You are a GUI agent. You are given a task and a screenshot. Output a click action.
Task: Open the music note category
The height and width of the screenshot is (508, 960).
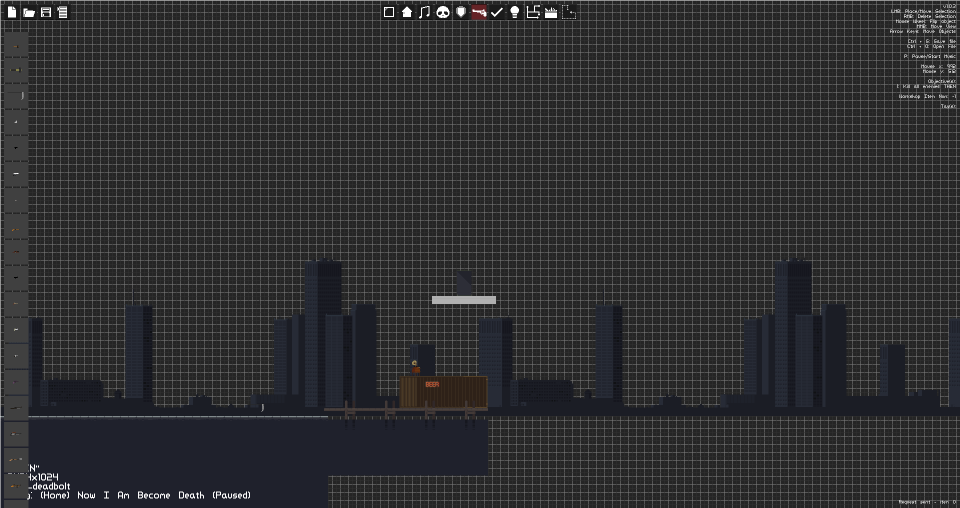point(424,12)
